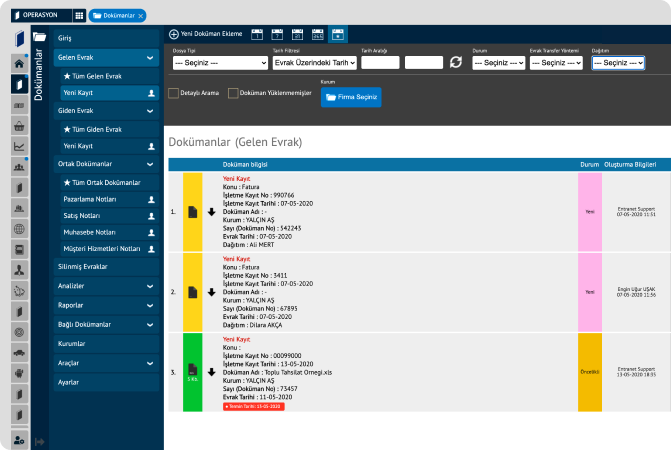Click the first Tarih Aralığı date field

click(380, 62)
